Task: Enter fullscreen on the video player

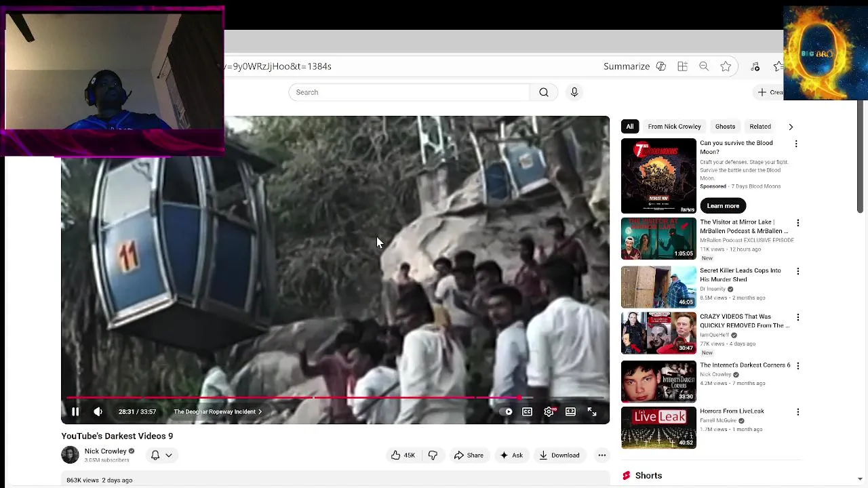Action: pyautogui.click(x=592, y=411)
